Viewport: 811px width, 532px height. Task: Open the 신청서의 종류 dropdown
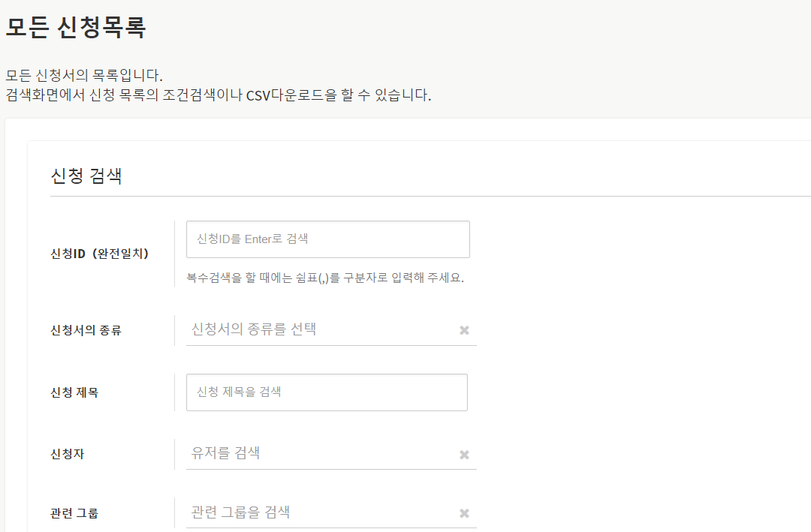pyautogui.click(x=319, y=329)
